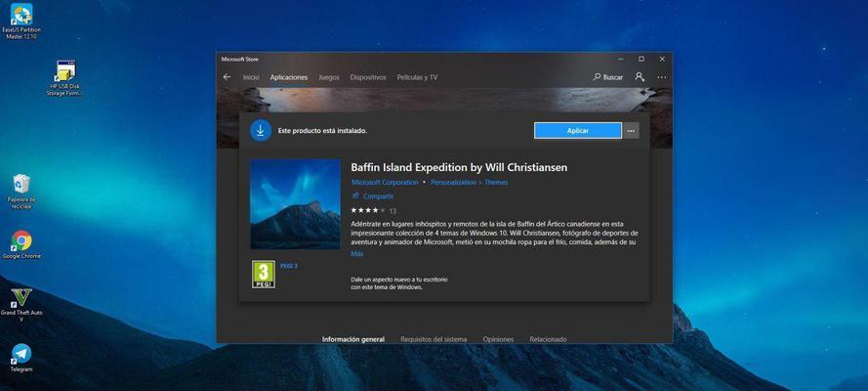Click the PEGI 3 rating badge
868x391 pixels.
coord(264,274)
